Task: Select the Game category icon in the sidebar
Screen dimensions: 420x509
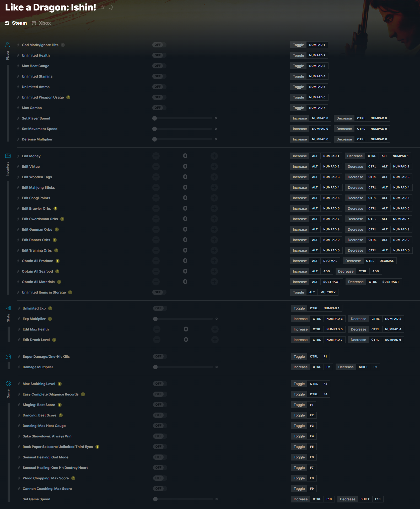Action: 8,383
